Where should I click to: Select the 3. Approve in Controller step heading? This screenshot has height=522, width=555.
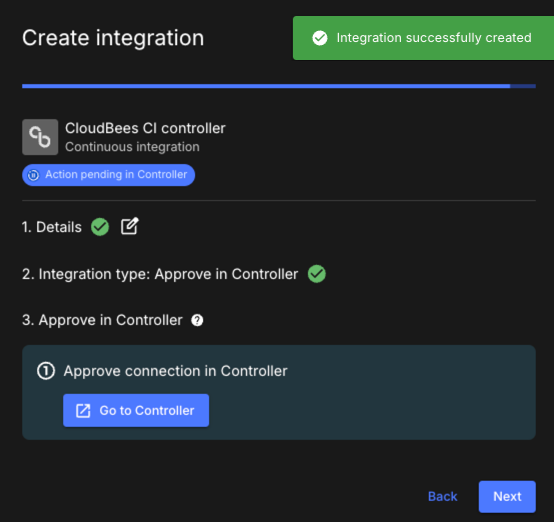pyautogui.click(x=102, y=320)
